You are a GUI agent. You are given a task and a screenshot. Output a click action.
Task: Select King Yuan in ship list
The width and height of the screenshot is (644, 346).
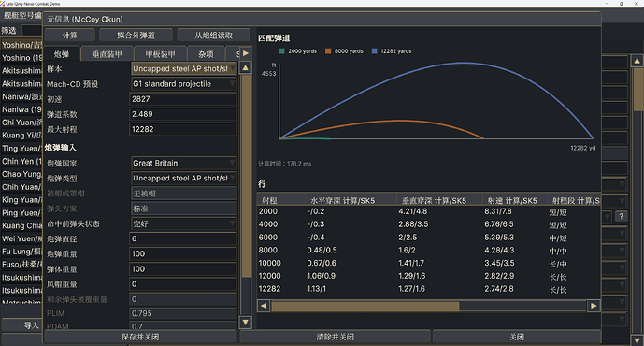click(x=21, y=200)
